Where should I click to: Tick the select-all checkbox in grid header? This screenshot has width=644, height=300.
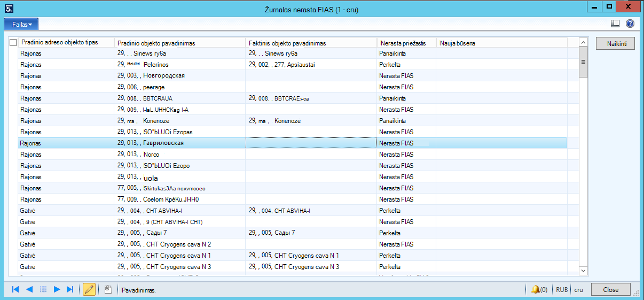click(13, 43)
